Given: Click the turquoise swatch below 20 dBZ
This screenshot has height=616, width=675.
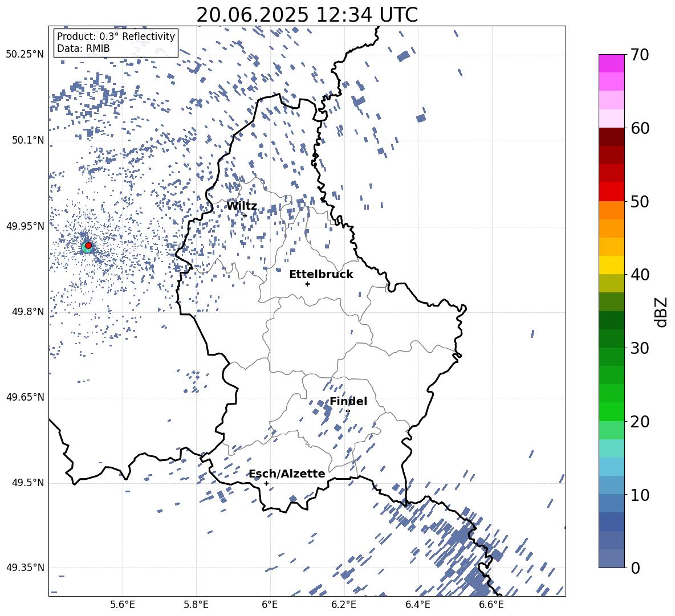Looking at the screenshot, I should [611, 448].
